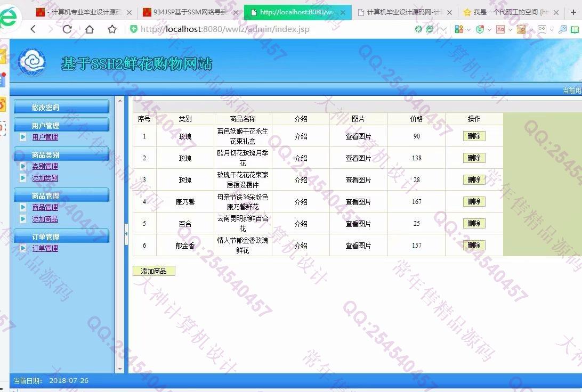
Task: Click the arrow icon beside 添加类别 link
Action: click(23, 178)
